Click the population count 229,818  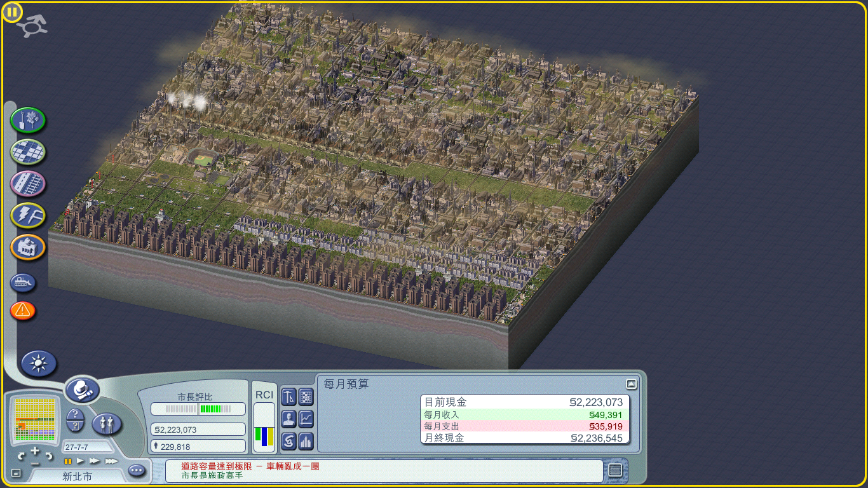point(198,447)
